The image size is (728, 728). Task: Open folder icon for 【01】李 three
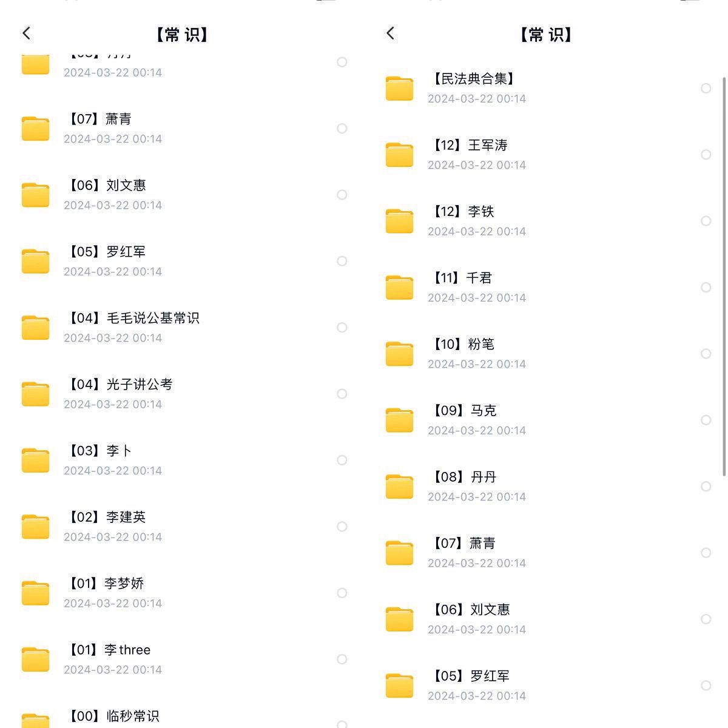[x=35, y=659]
